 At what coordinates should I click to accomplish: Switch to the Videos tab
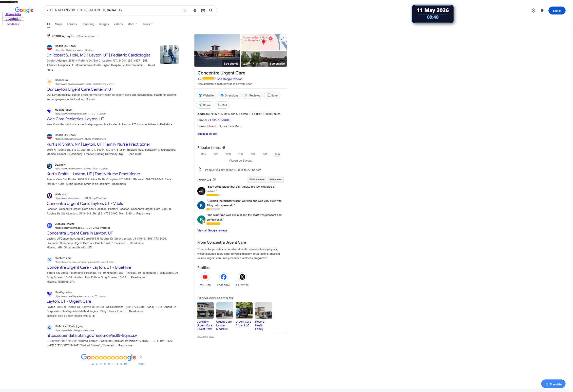[118, 24]
